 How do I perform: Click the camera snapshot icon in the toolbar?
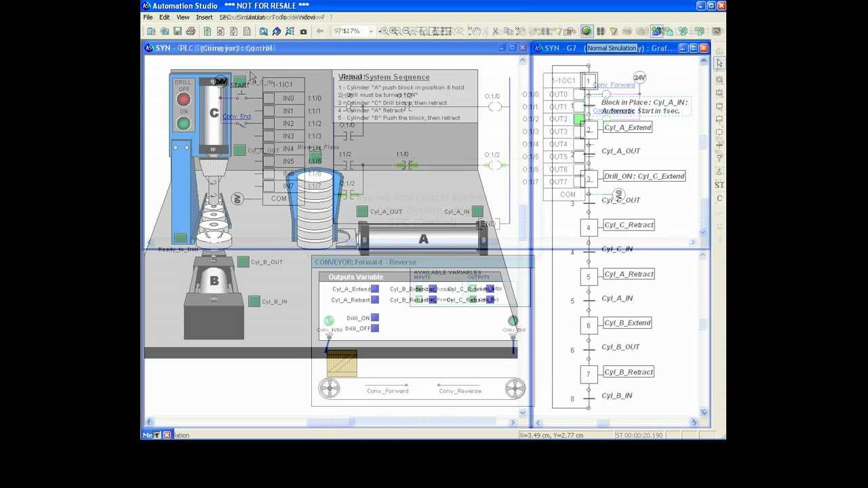[303, 31]
